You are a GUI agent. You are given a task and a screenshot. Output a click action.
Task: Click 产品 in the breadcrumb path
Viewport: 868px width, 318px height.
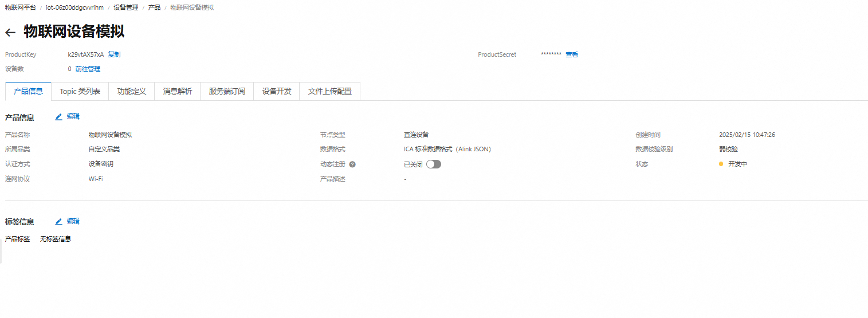[154, 7]
